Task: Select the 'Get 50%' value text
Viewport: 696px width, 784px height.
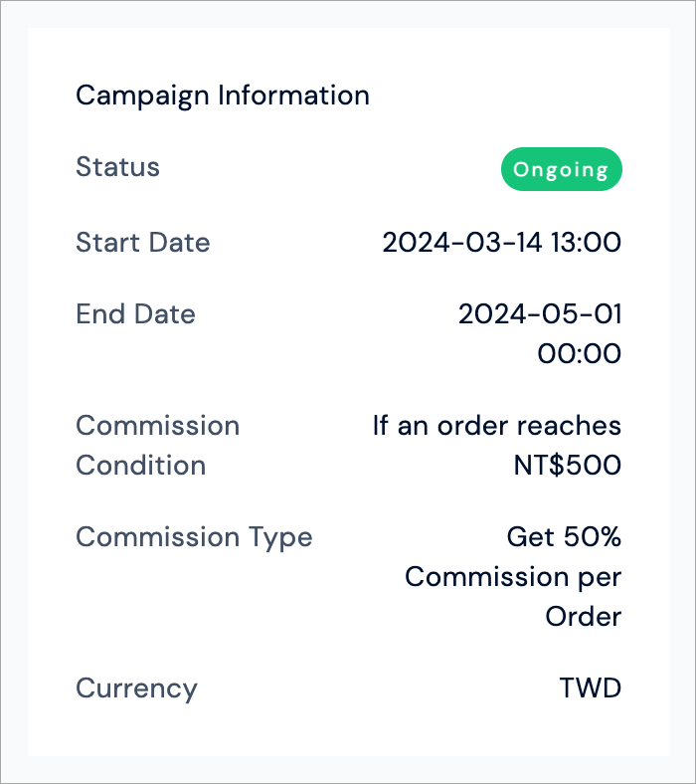Action: 564,537
